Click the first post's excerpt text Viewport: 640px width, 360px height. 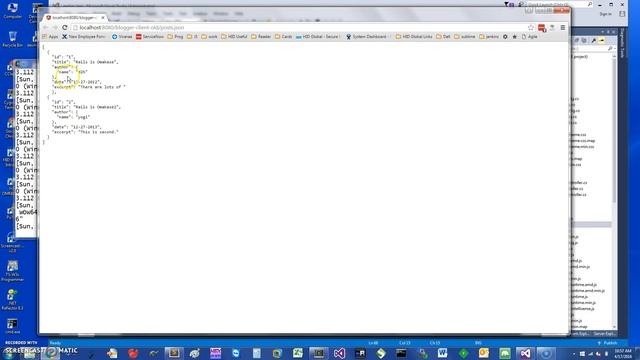(102, 87)
